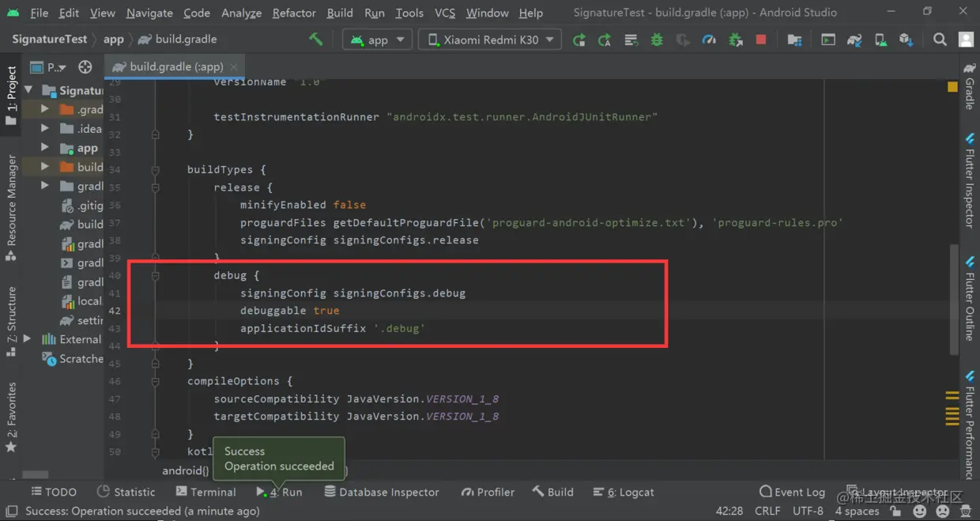This screenshot has width=980, height=521.
Task: Open AVD Manager device icon
Action: pos(880,40)
